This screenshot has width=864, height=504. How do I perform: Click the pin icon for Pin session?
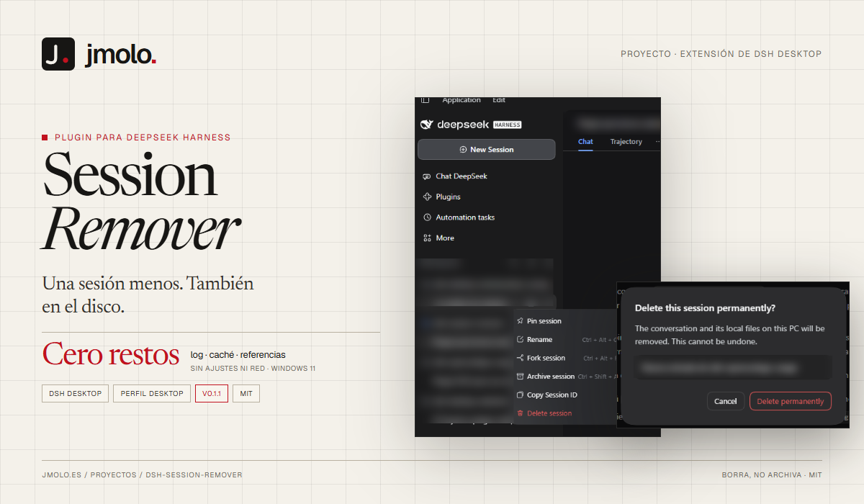click(521, 321)
